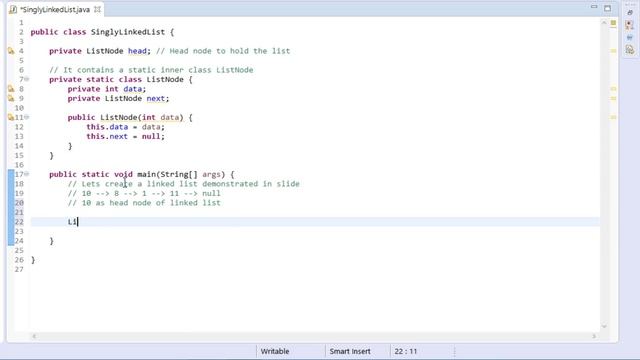
Task: Select the SinglyLinkedList.java editor tab
Action: pyautogui.click(x=55, y=9)
